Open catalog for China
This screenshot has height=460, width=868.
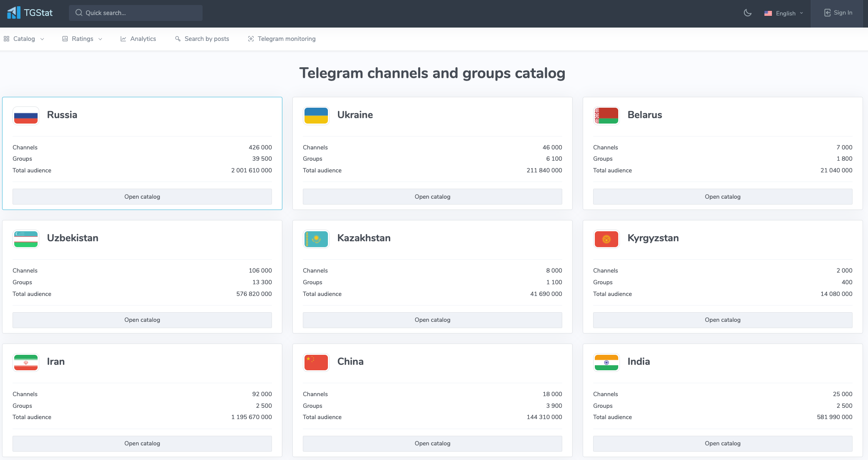(432, 443)
